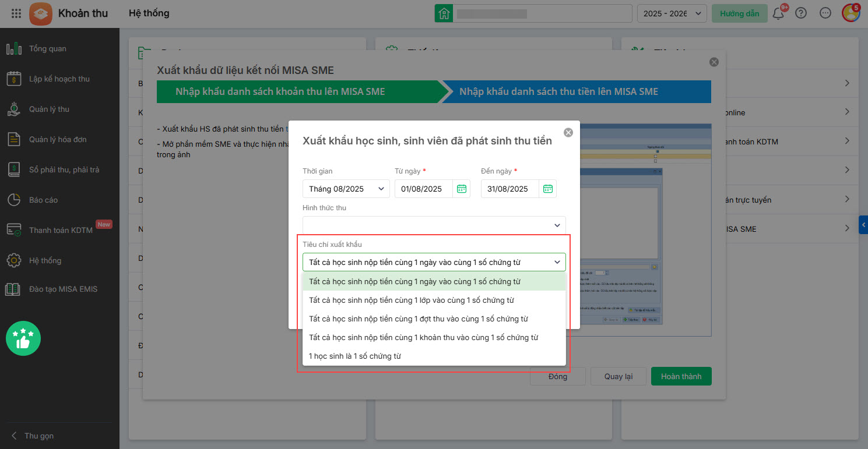The height and width of the screenshot is (449, 868).
Task: Click the Hoàn thành button
Action: point(681,376)
